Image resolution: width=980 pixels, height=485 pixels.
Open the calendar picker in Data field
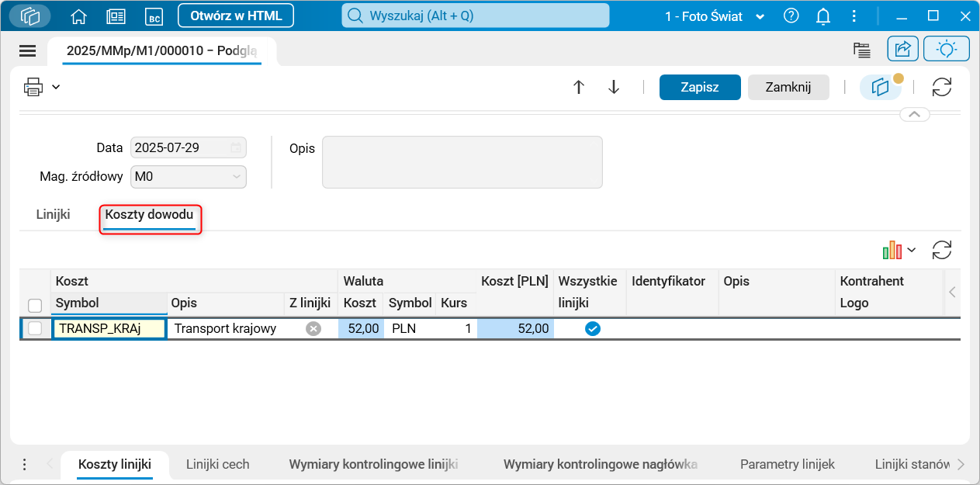click(x=236, y=147)
